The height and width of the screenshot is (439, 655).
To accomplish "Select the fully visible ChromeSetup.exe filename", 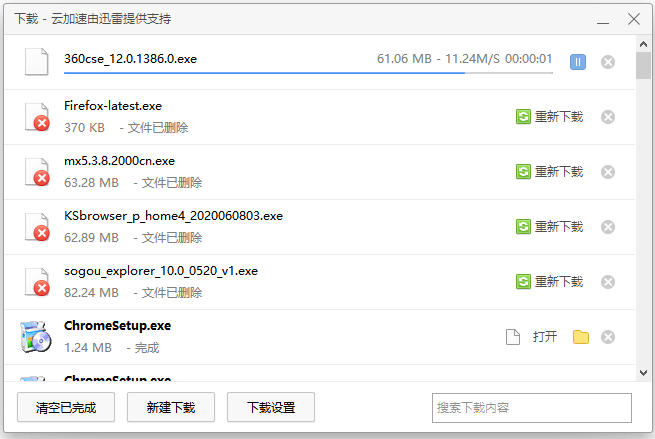I will (x=117, y=326).
